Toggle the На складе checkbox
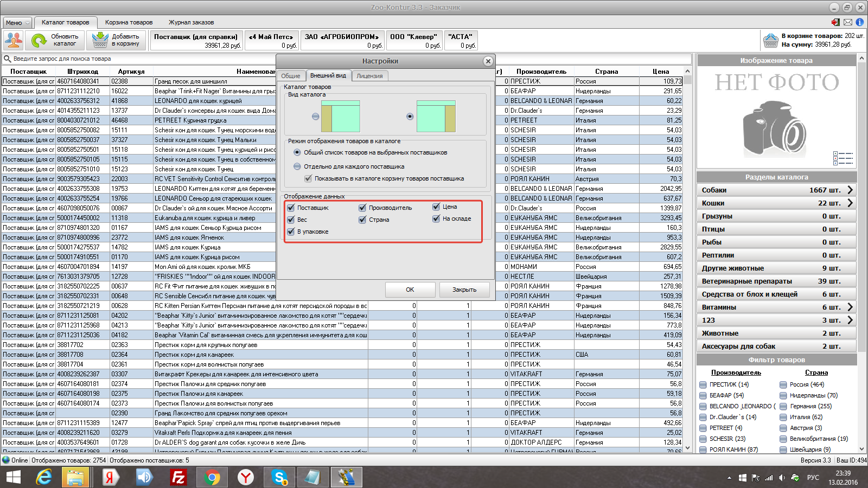 tap(436, 219)
